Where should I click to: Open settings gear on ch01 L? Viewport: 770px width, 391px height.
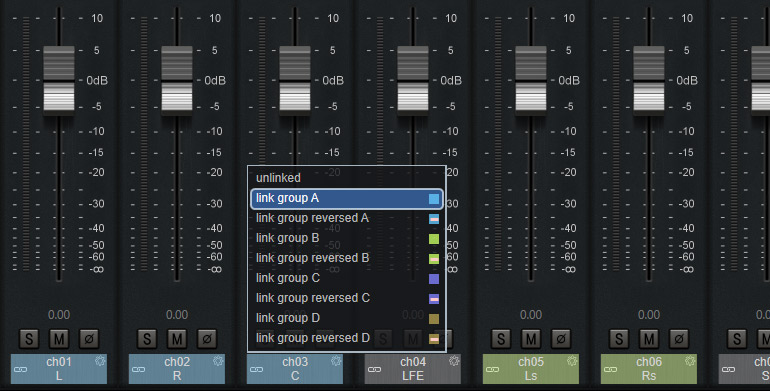(100, 361)
